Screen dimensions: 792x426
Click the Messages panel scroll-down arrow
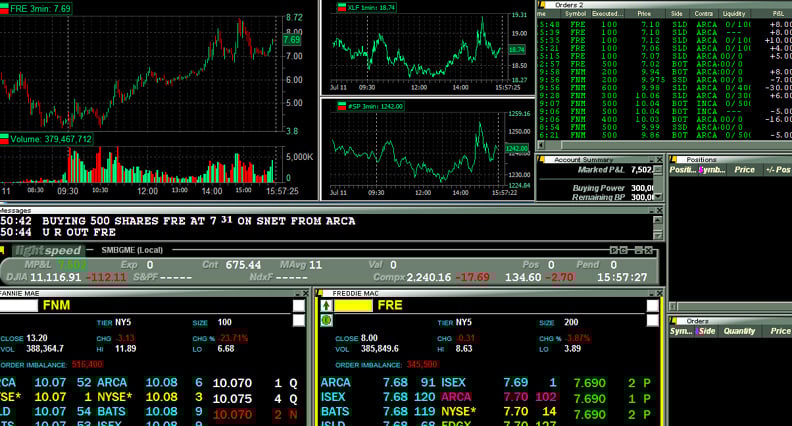pyautogui.click(x=658, y=235)
